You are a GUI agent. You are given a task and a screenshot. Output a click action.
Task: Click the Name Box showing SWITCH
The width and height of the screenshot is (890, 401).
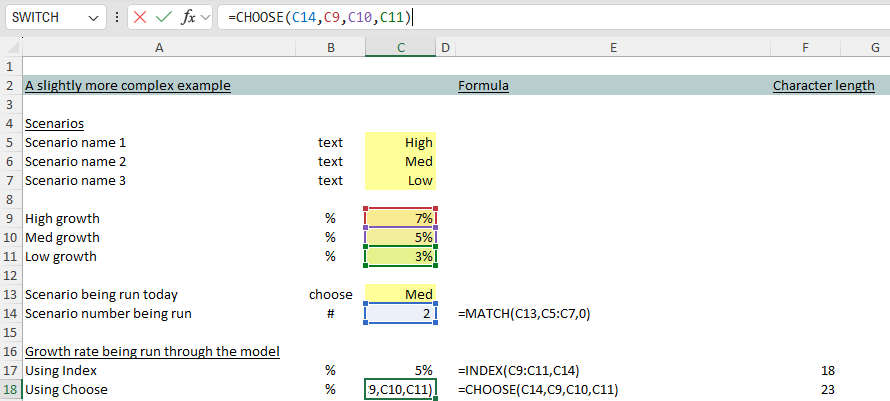tap(45, 17)
